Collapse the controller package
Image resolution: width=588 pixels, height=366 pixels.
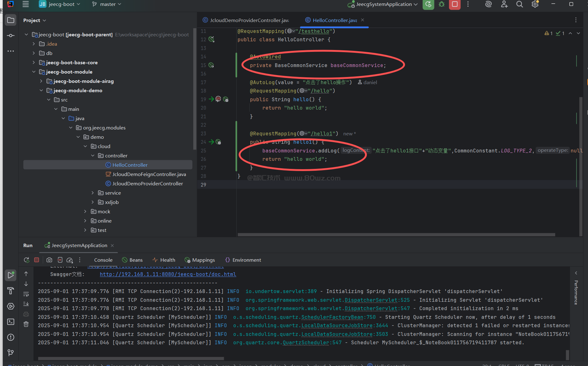click(93, 156)
